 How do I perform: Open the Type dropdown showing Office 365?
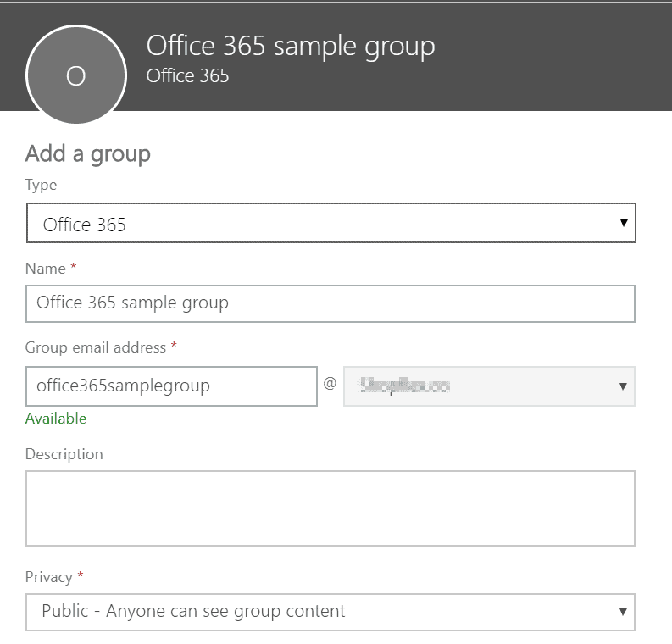point(330,223)
